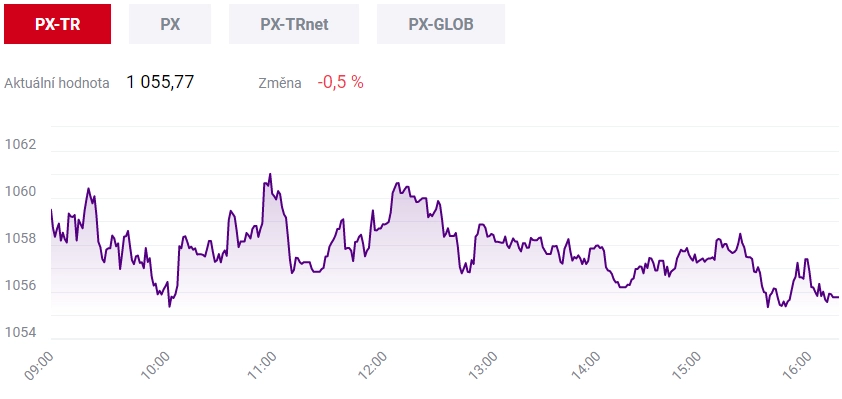Click the Aktuální hodnota label
The height and width of the screenshot is (399, 842).
(x=57, y=83)
